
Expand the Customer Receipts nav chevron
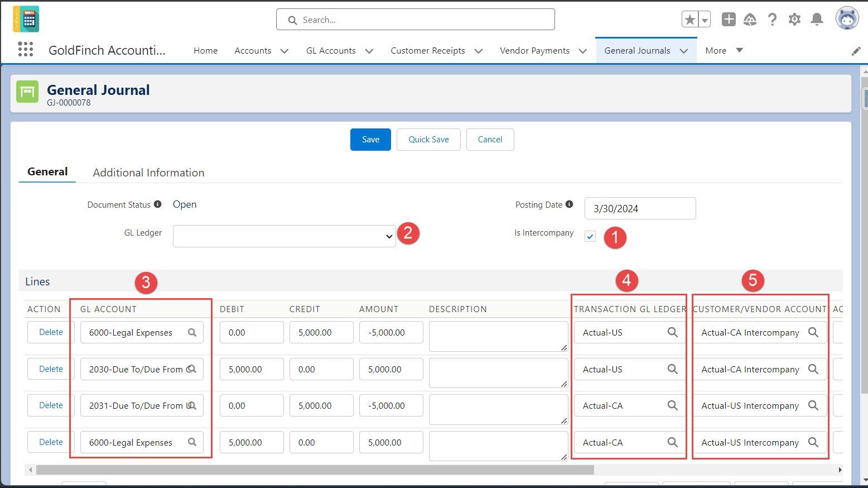(x=478, y=51)
